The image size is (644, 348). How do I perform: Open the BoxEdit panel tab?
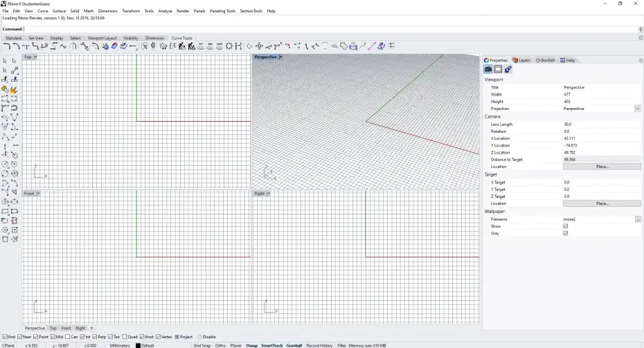click(x=545, y=60)
